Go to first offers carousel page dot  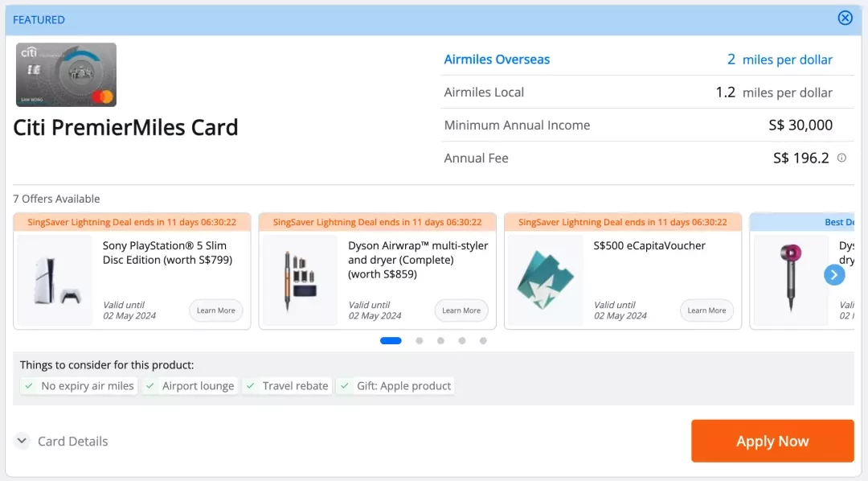391,341
